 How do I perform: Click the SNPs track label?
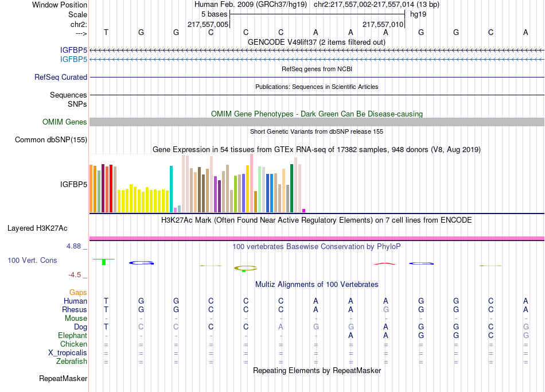[x=77, y=104]
